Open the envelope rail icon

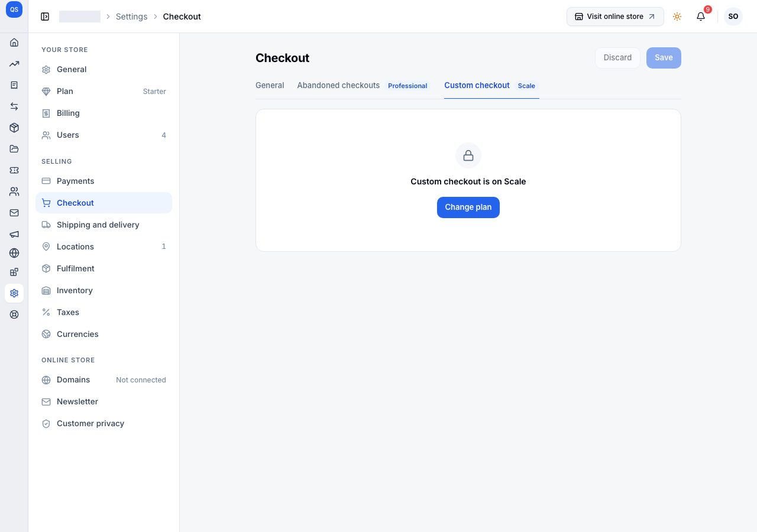coord(14,213)
